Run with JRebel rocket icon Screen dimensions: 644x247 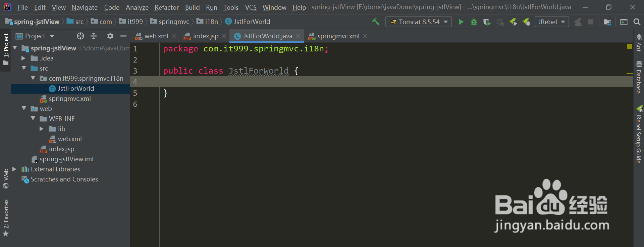click(513, 22)
